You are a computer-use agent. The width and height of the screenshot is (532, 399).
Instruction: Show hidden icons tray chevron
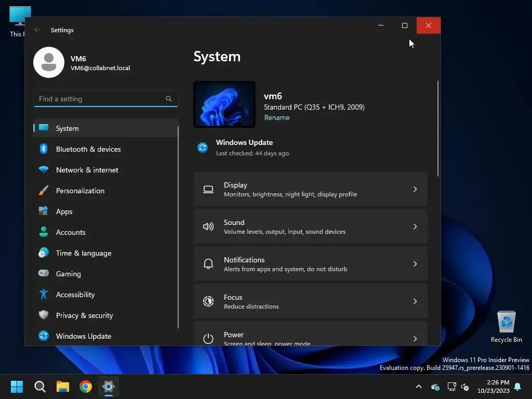[x=419, y=387]
